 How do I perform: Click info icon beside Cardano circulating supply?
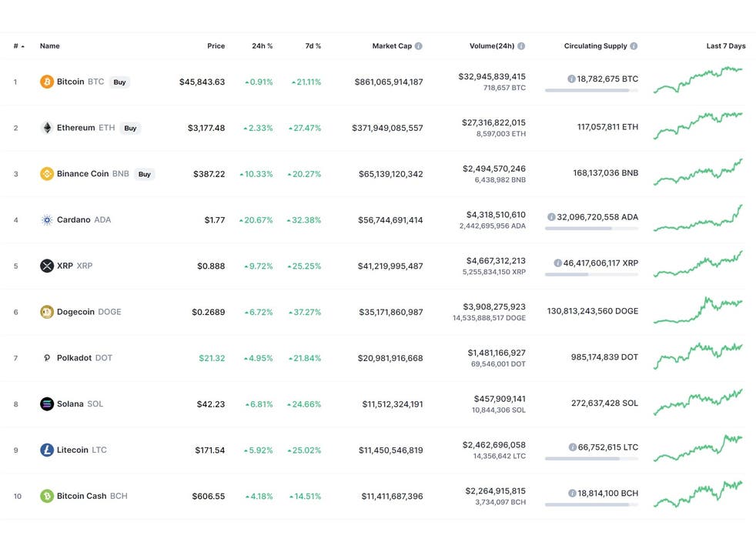click(551, 217)
